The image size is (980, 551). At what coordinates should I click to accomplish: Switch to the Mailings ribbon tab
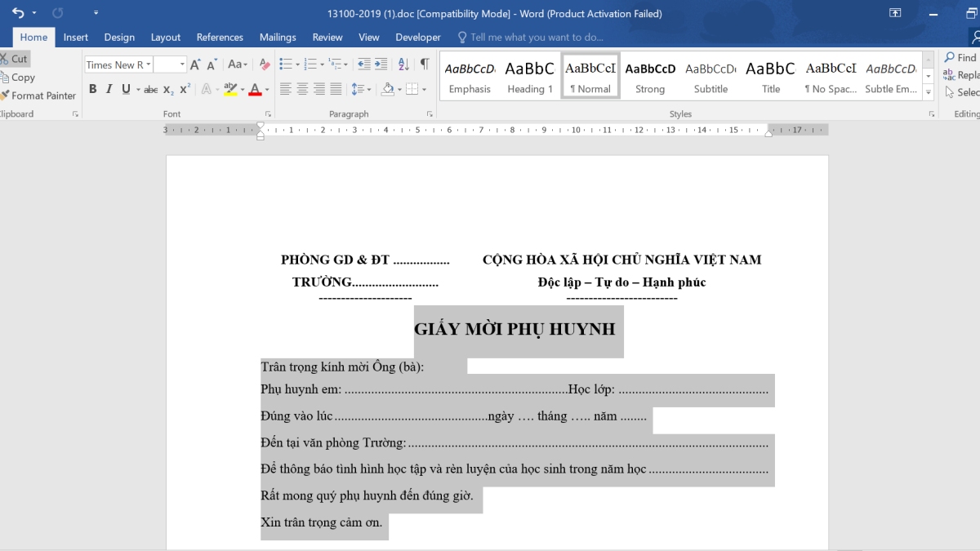tap(278, 37)
